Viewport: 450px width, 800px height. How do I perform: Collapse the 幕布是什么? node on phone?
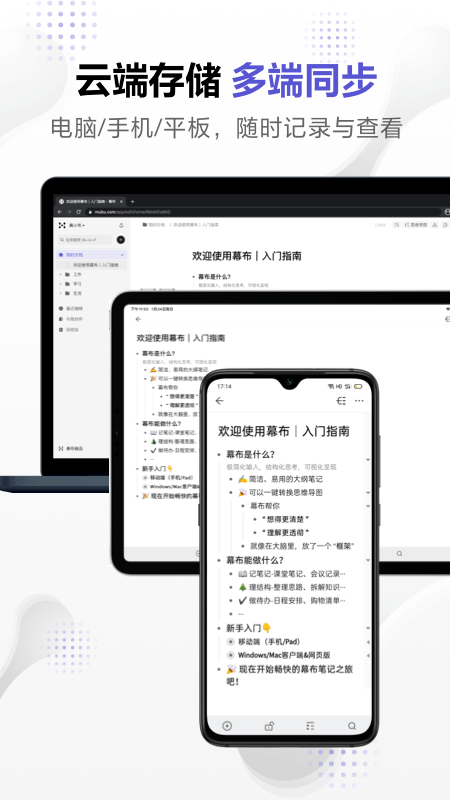[x=368, y=460]
